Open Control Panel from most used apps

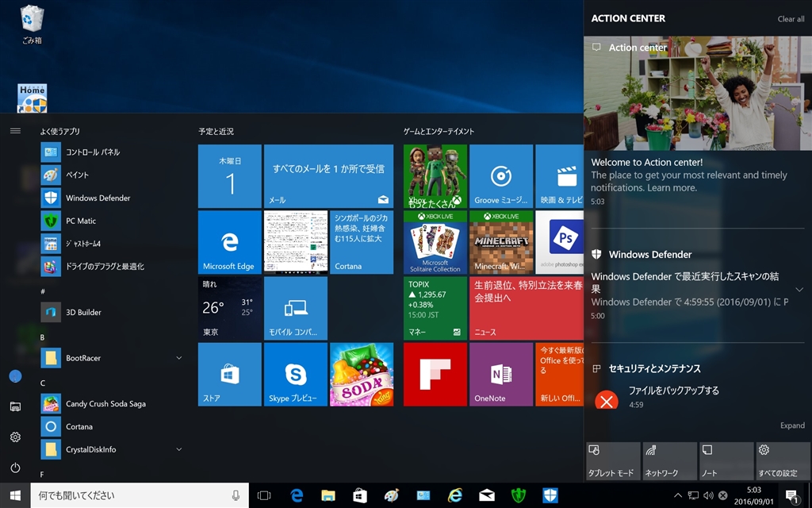93,152
